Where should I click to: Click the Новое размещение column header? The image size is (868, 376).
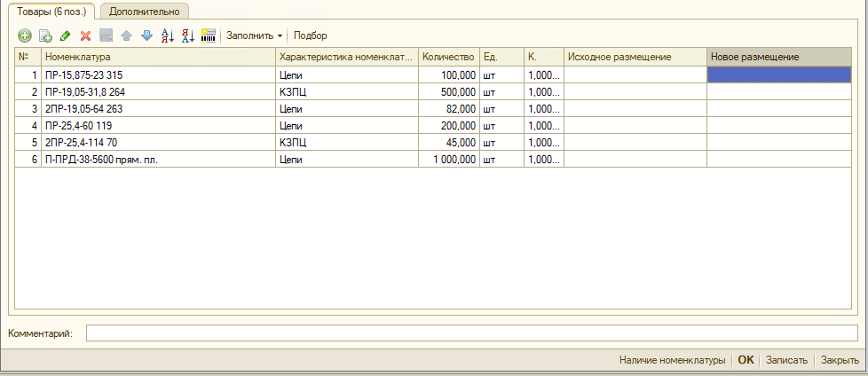coord(779,57)
